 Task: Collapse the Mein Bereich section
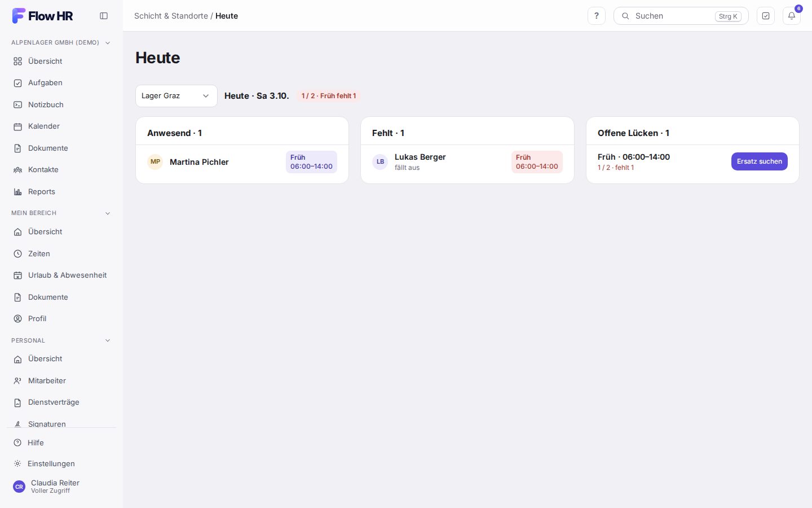[61, 213]
